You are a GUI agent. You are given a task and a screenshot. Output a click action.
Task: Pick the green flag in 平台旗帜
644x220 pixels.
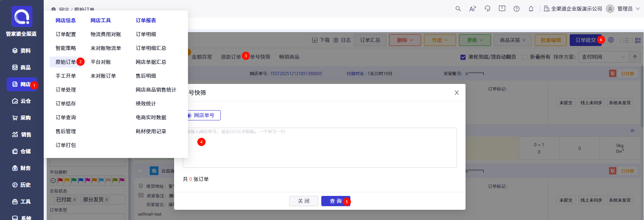coord(74,180)
